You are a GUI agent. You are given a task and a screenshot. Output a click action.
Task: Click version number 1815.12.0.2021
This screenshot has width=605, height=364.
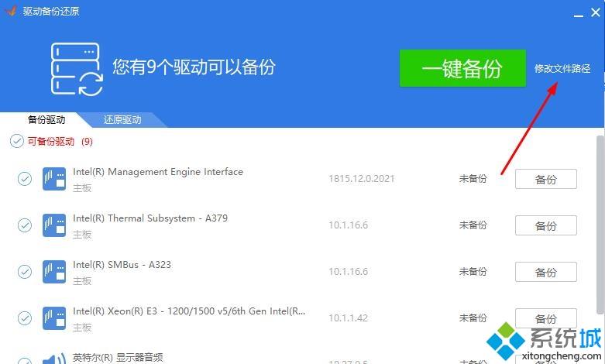point(362,179)
